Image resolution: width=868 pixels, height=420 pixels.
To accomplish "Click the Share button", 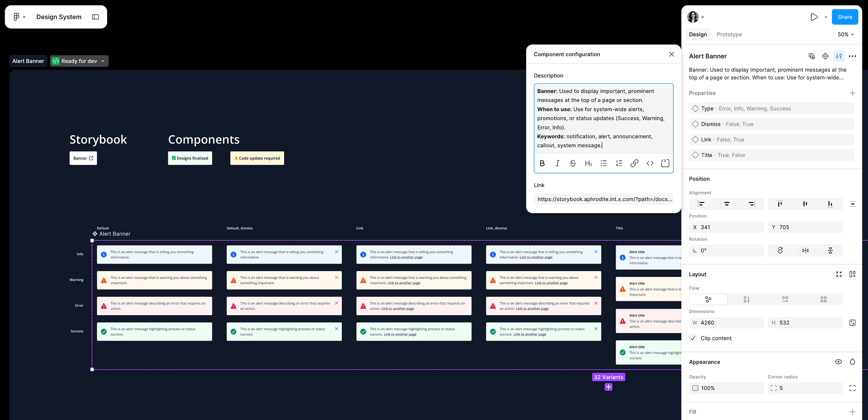I will click(x=845, y=17).
